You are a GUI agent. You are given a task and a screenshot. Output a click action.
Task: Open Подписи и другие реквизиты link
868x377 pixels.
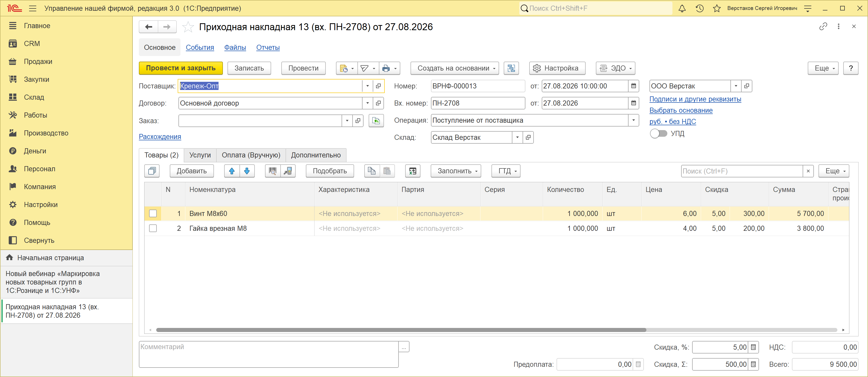click(695, 99)
